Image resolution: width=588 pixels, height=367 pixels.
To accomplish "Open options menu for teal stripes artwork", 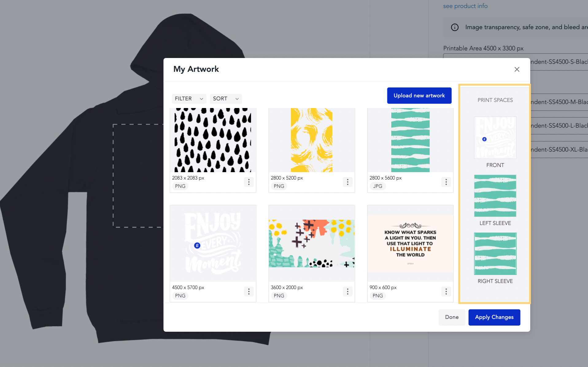I will tap(446, 182).
